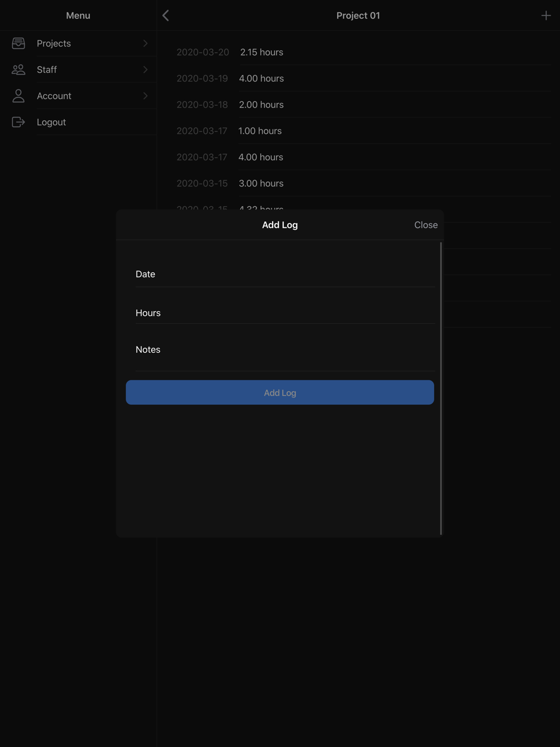The width and height of the screenshot is (560, 747).
Task: Close the Add Log dialog
Action: [x=426, y=225]
